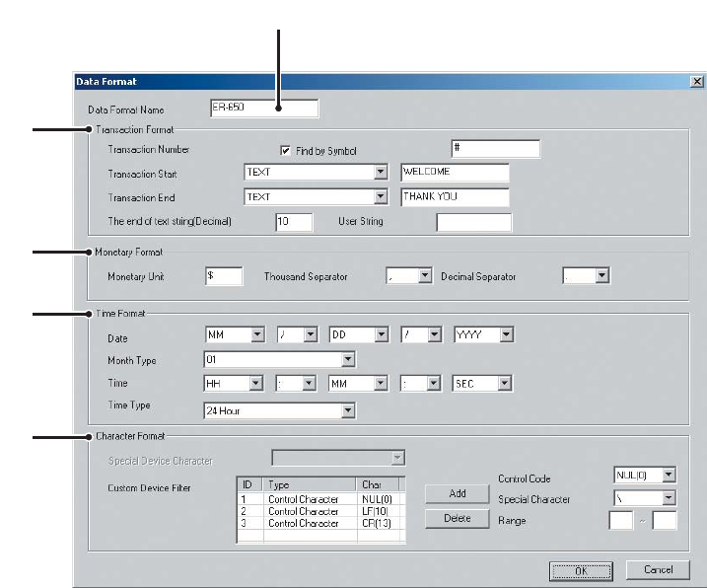Open the Thousand Separator dropdown
This screenshot has height=588, width=707.
pos(409,275)
